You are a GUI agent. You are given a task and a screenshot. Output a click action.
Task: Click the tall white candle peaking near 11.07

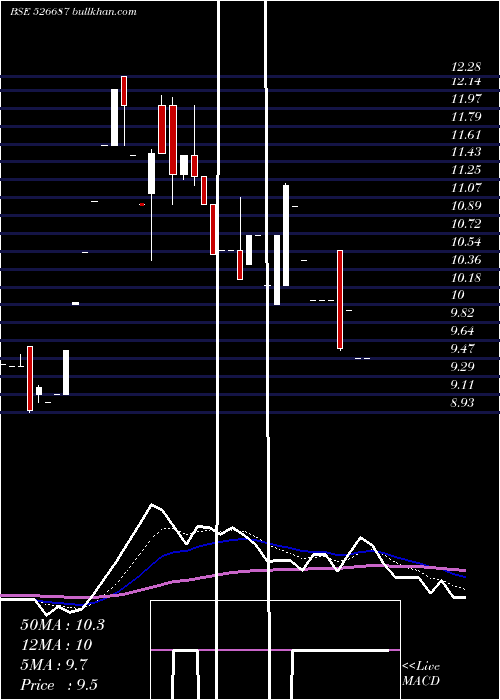286,235
